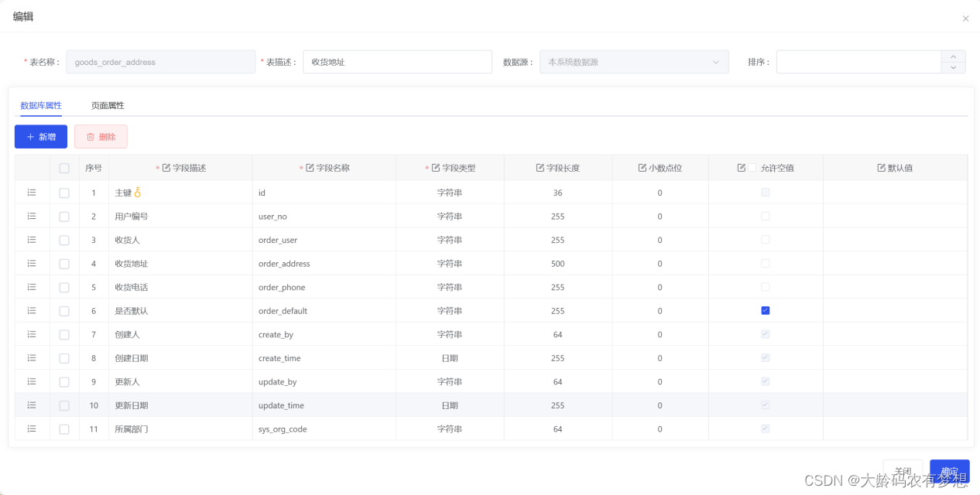Viewport: 980px width, 495px height.
Task: Switch to 页面属性 tab
Action: click(108, 105)
